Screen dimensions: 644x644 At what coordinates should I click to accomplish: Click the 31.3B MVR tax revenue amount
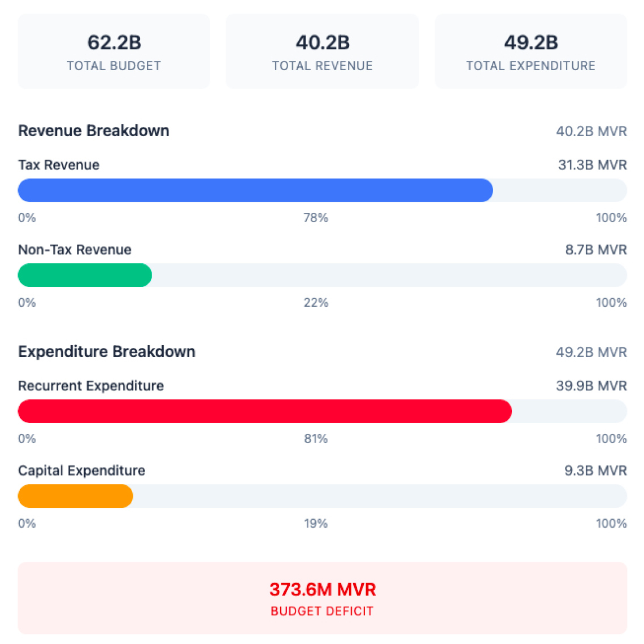592,165
